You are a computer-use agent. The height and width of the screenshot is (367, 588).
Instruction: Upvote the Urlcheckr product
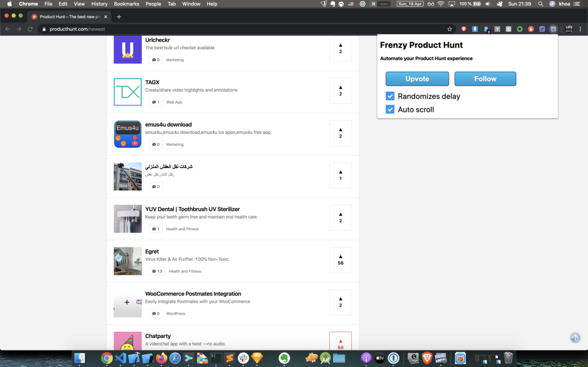coord(341,49)
